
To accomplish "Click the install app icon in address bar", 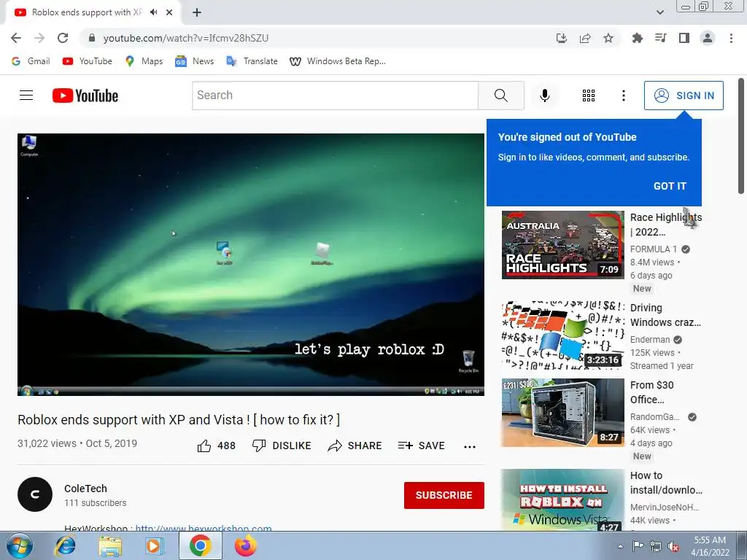I will tap(562, 38).
